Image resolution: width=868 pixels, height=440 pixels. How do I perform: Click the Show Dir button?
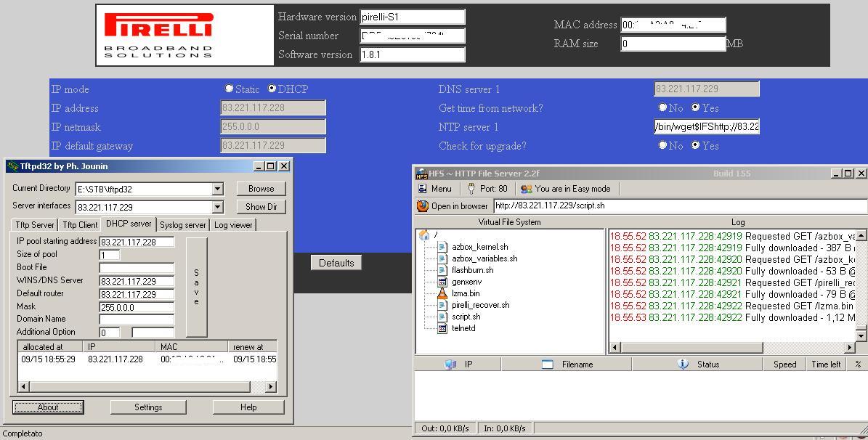coord(261,206)
